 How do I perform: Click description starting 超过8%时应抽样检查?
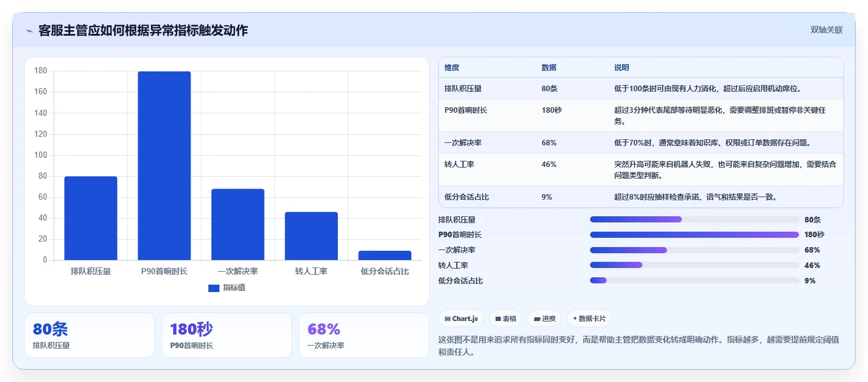pos(695,197)
